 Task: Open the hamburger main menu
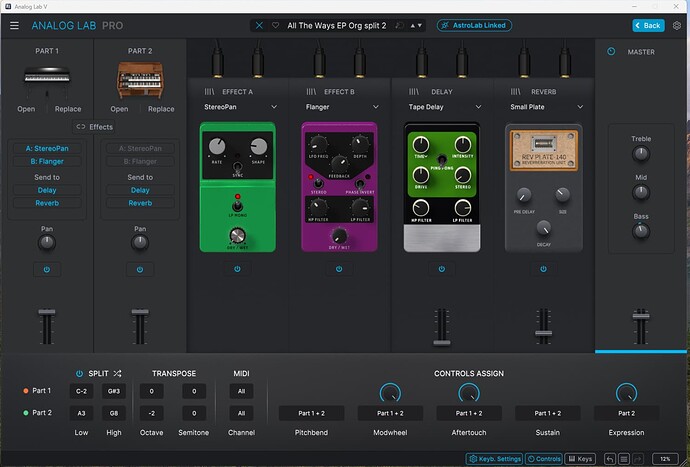(x=14, y=25)
